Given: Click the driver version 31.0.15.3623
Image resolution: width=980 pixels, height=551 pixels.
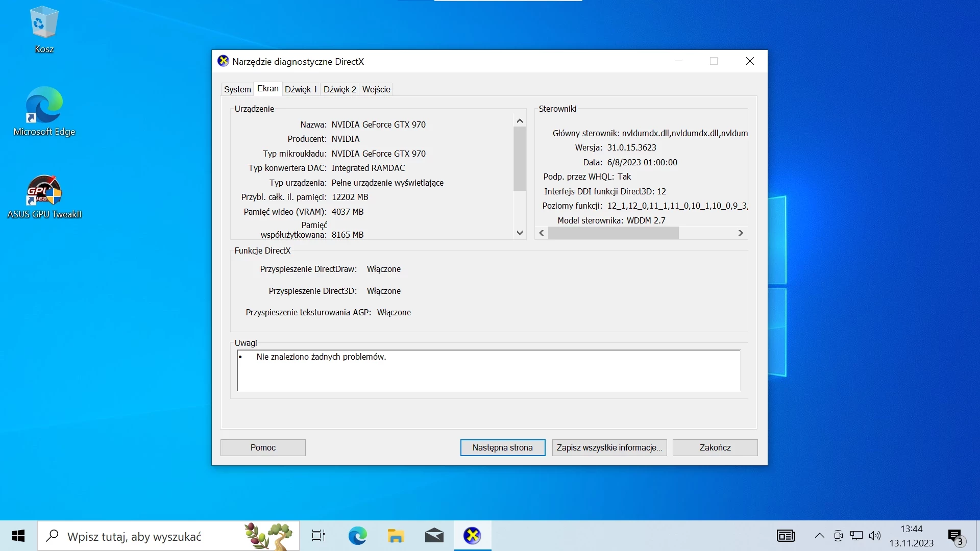Looking at the screenshot, I should click(x=631, y=147).
